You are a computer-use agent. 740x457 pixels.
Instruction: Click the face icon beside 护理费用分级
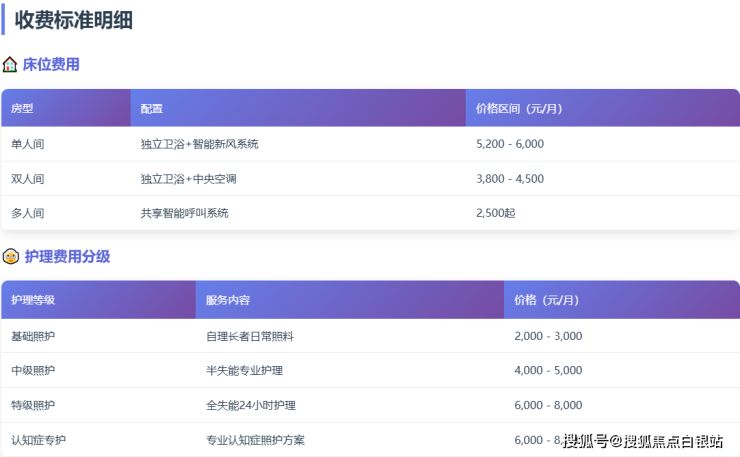pyautogui.click(x=10, y=257)
